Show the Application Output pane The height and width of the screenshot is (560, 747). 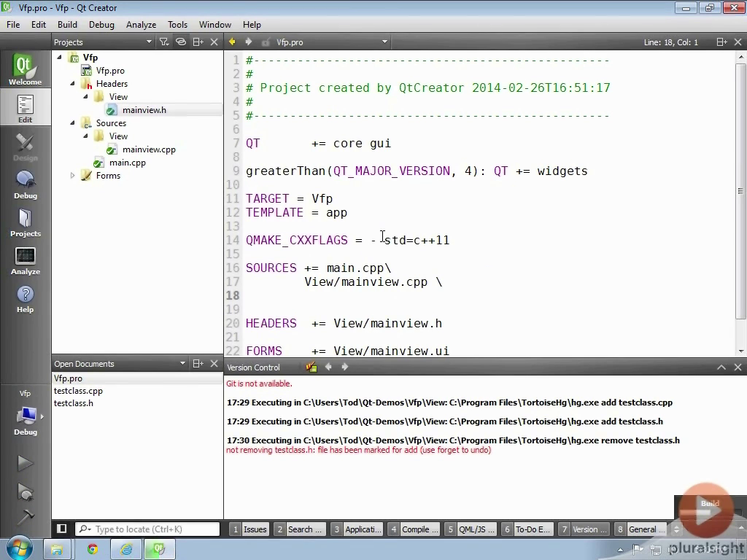pyautogui.click(x=357, y=529)
